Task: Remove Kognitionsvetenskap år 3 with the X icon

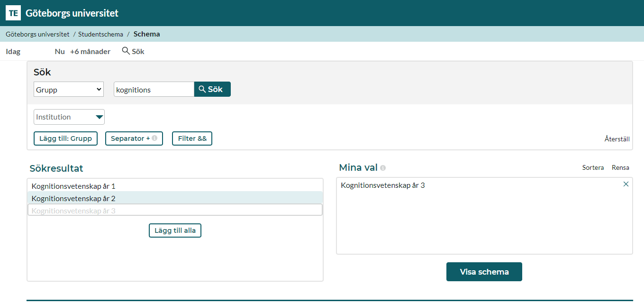Action: click(x=626, y=184)
